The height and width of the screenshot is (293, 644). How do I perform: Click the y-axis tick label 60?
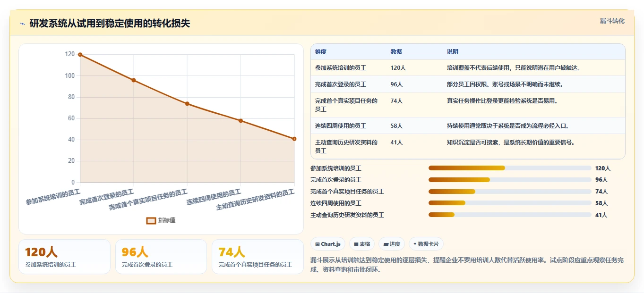(71, 118)
